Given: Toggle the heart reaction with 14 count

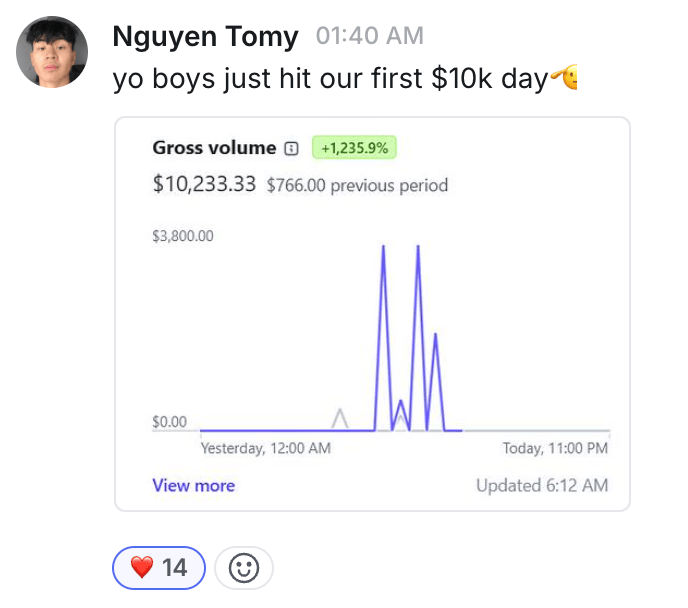Looking at the screenshot, I should tap(159, 568).
